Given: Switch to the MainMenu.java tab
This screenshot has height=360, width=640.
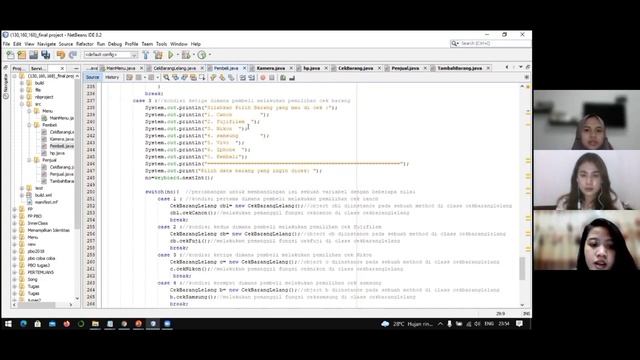Looking at the screenshot, I should [120, 68].
